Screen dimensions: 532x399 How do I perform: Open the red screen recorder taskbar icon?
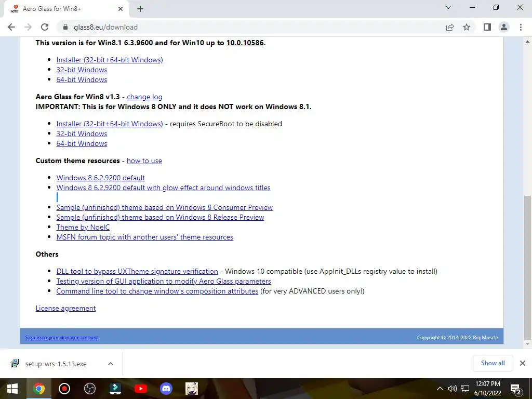pyautogui.click(x=64, y=389)
